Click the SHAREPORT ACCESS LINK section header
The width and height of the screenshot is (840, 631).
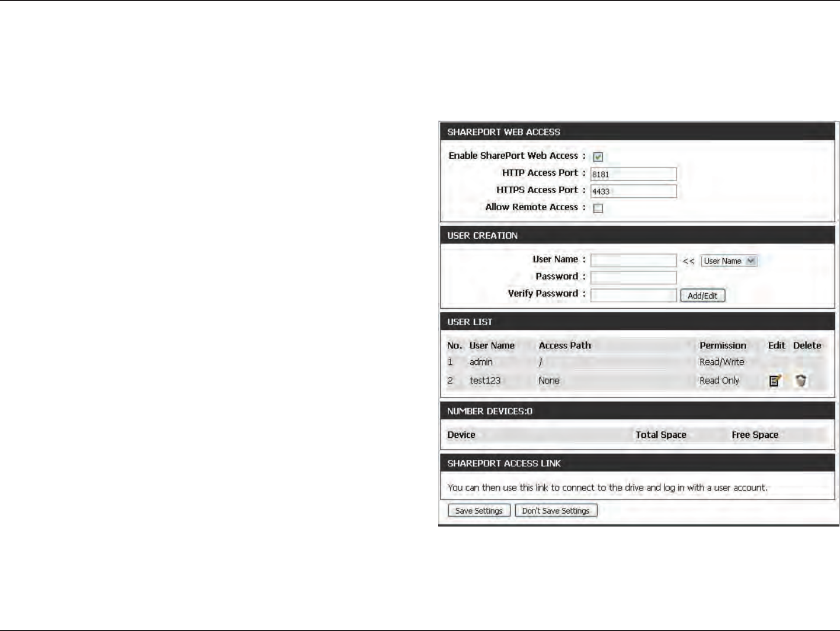click(637, 463)
